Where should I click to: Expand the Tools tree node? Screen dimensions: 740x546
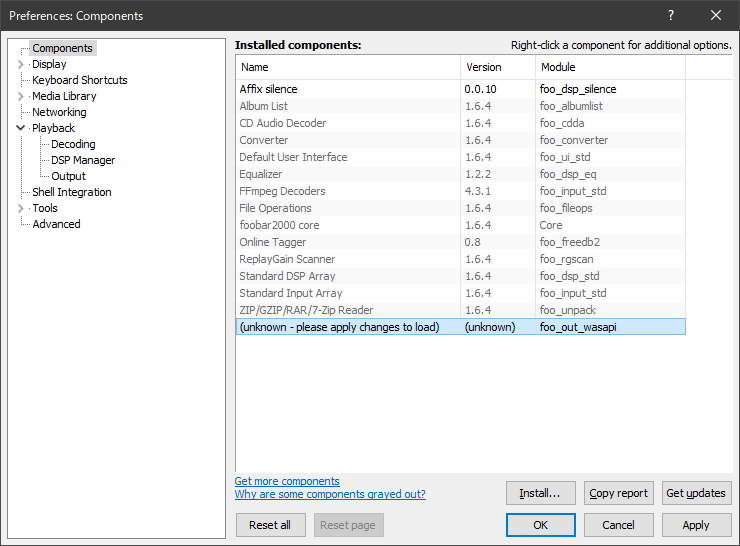pyautogui.click(x=21, y=208)
